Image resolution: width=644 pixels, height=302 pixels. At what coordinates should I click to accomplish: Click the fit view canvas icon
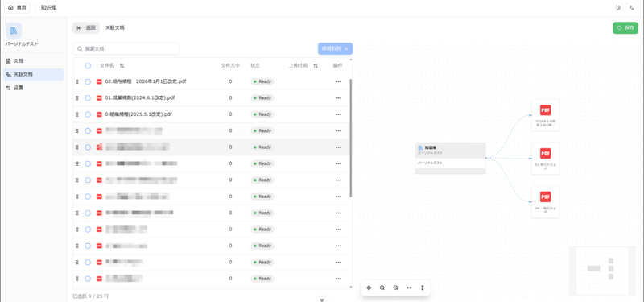coord(369,288)
